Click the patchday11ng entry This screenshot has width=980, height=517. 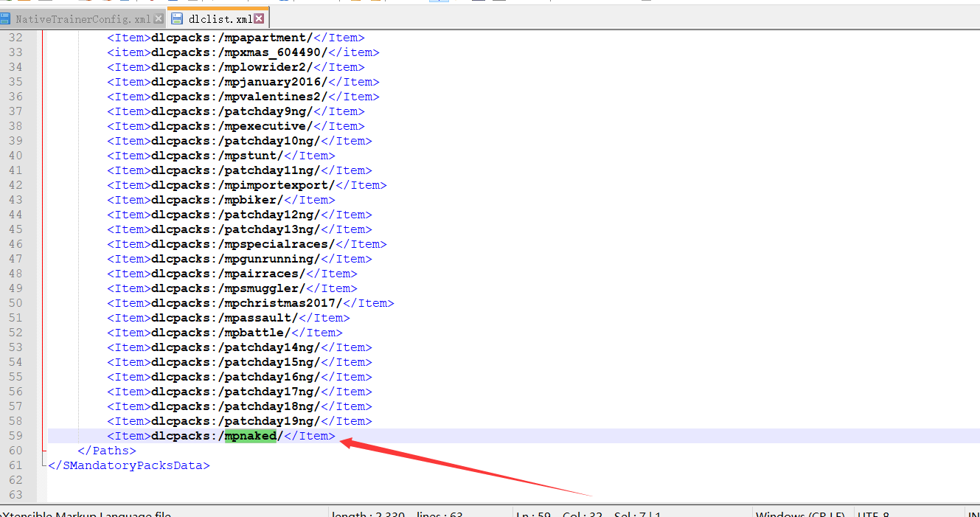point(240,170)
